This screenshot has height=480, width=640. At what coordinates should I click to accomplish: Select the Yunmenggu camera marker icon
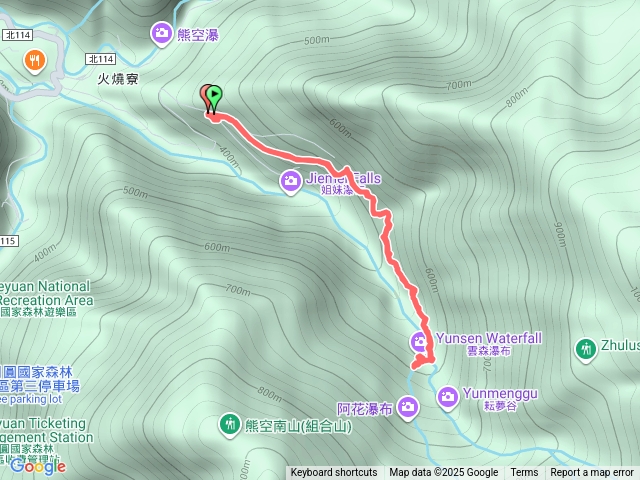[448, 397]
